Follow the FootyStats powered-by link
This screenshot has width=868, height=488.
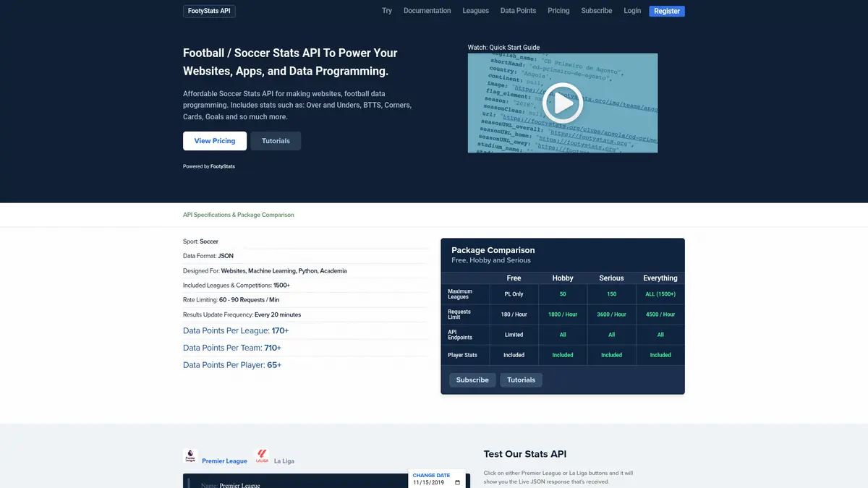coord(223,166)
